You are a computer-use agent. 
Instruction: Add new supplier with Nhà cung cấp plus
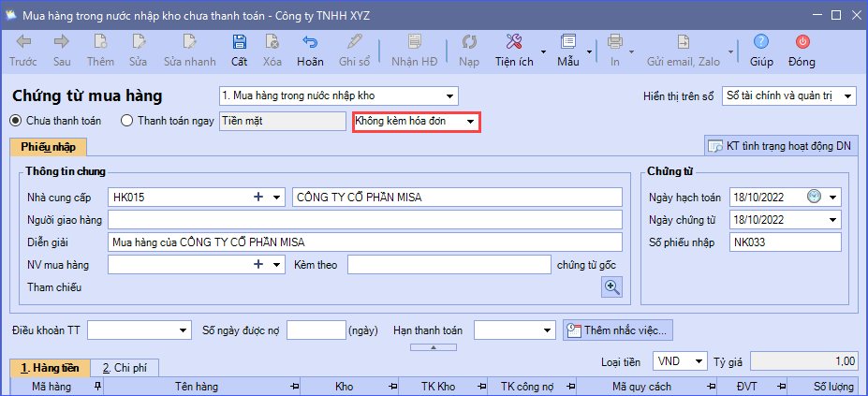click(x=257, y=198)
